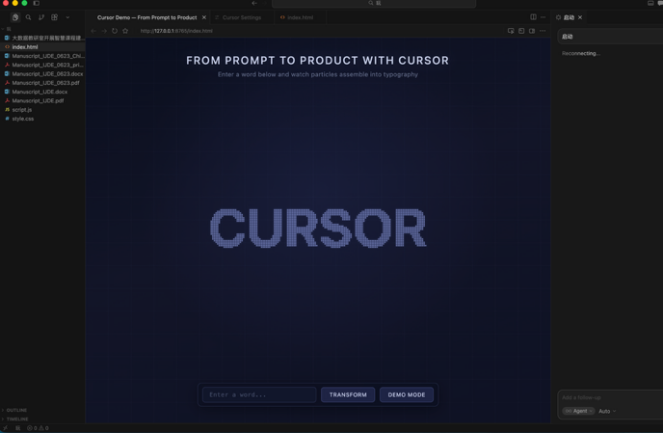Viewport: 663px width, 433px height.
Task: Toggle the panel layout icon in title bar
Action: (650, 3)
